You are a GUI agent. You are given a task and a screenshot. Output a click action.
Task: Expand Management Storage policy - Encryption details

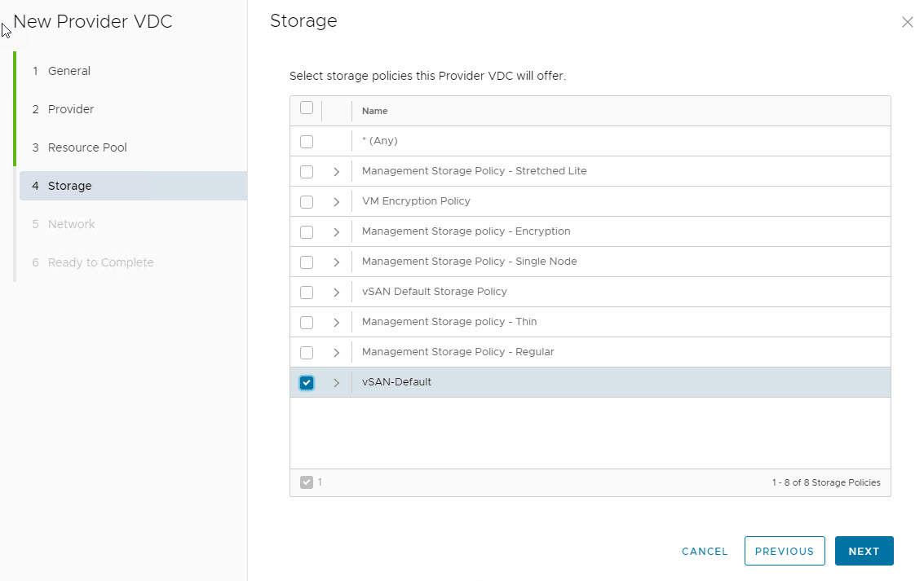pyautogui.click(x=336, y=232)
